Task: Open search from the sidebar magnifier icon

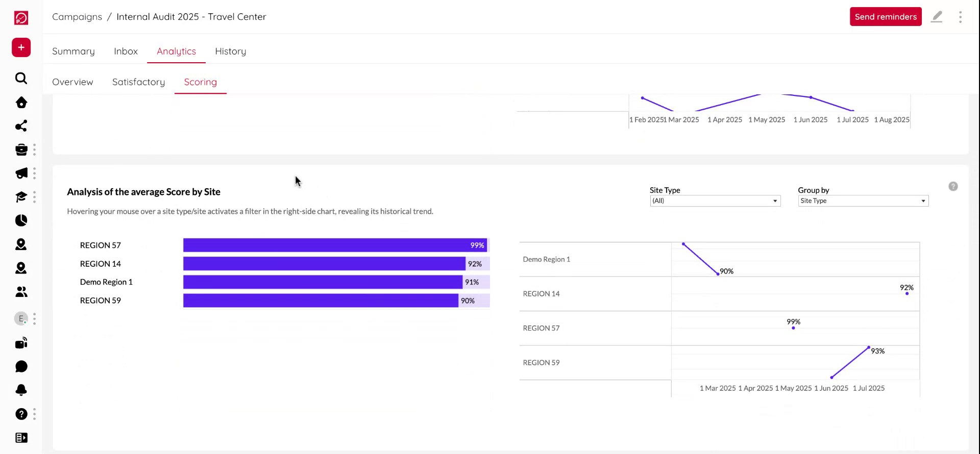Action: pos(21,78)
